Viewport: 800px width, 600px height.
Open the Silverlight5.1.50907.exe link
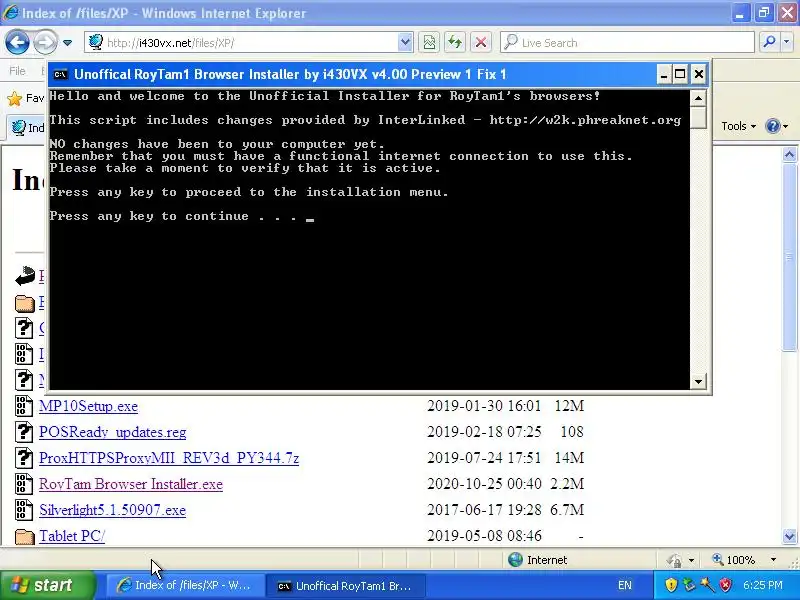[112, 510]
